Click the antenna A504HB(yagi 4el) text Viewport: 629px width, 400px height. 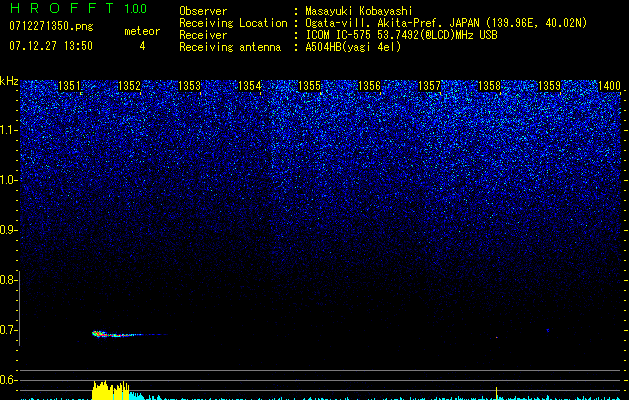(353, 47)
